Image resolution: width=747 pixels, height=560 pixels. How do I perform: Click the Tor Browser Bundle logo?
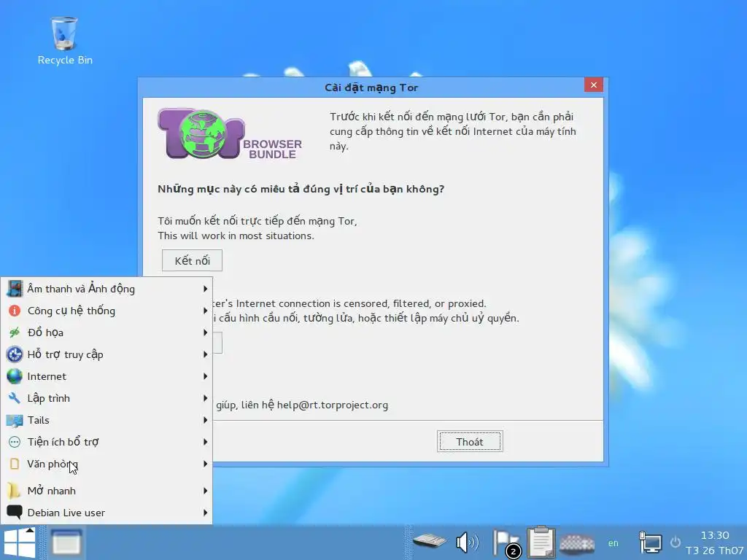point(230,134)
